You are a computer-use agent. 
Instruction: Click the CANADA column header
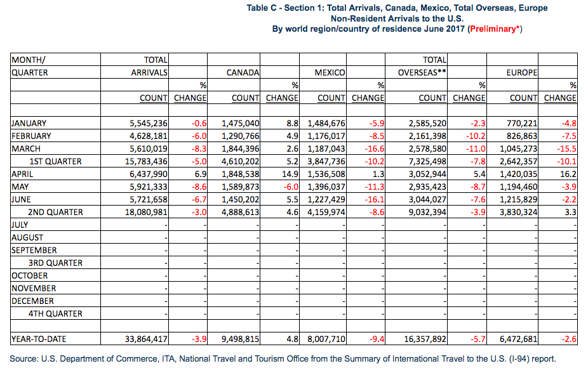243,72
